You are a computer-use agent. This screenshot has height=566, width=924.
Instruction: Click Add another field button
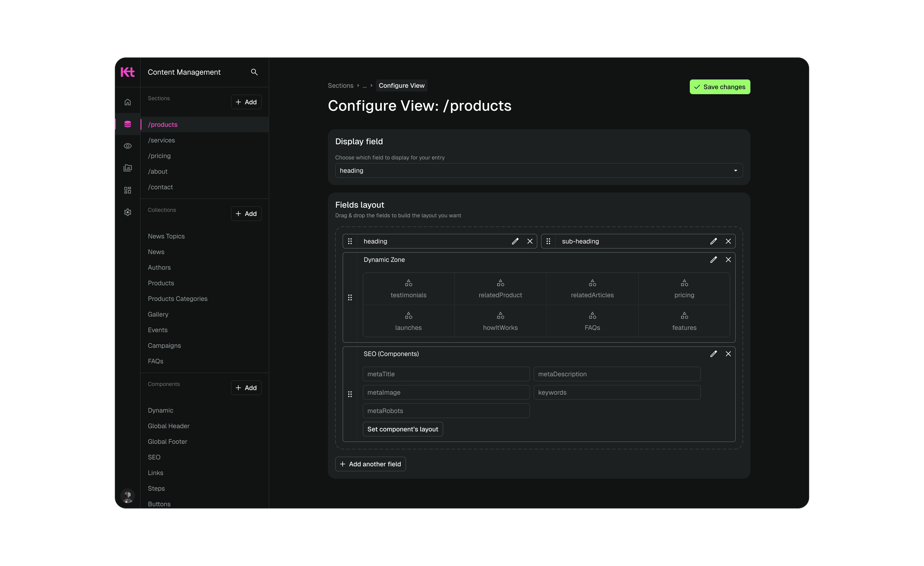(370, 464)
